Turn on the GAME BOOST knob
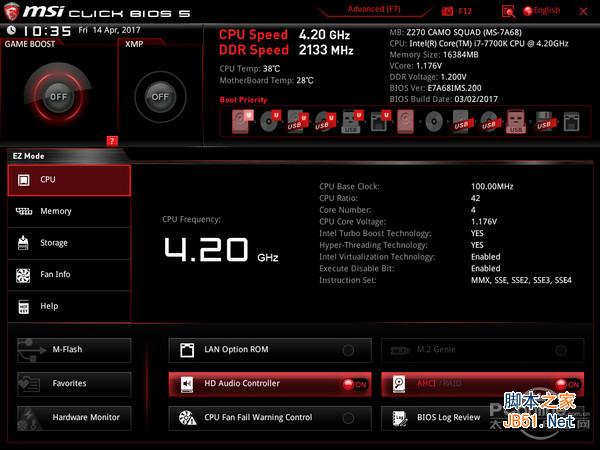Screen dimensions: 600x450 tap(58, 97)
